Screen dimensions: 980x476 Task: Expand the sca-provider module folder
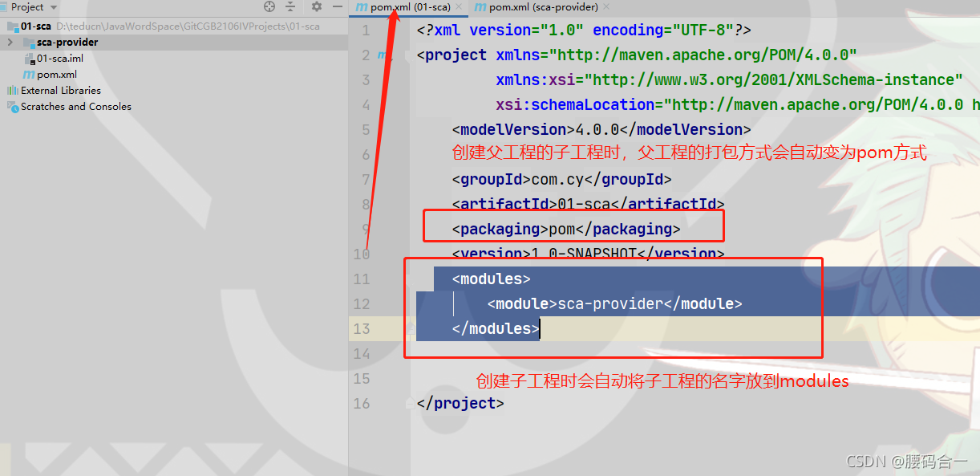point(10,42)
